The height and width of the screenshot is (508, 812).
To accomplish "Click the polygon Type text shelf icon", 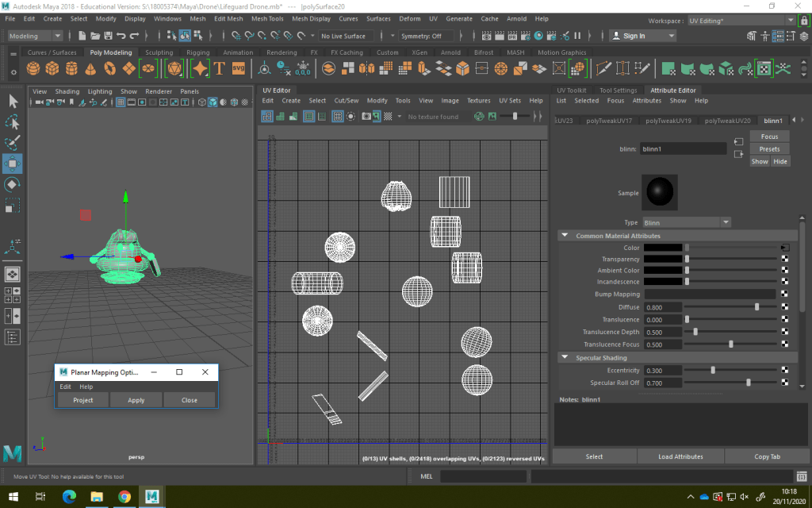I will click(220, 69).
